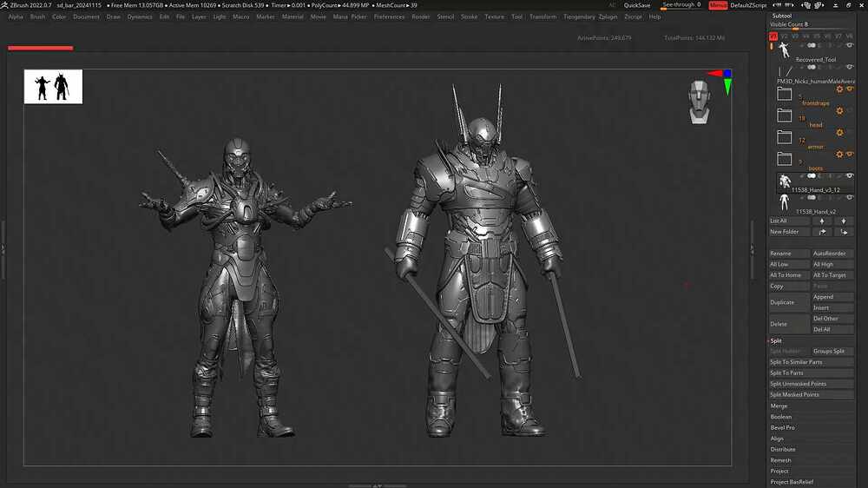Open the boots folder icon
This screenshot has height=488, width=868.
click(x=784, y=159)
